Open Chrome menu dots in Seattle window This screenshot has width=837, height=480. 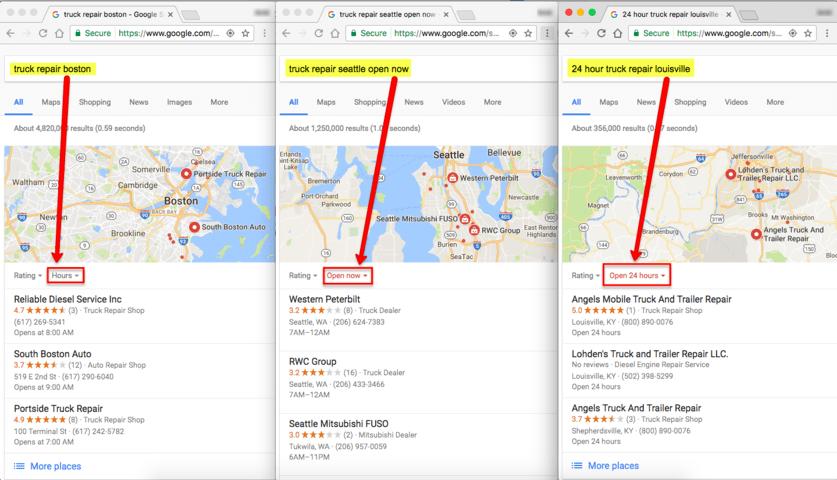tap(547, 33)
